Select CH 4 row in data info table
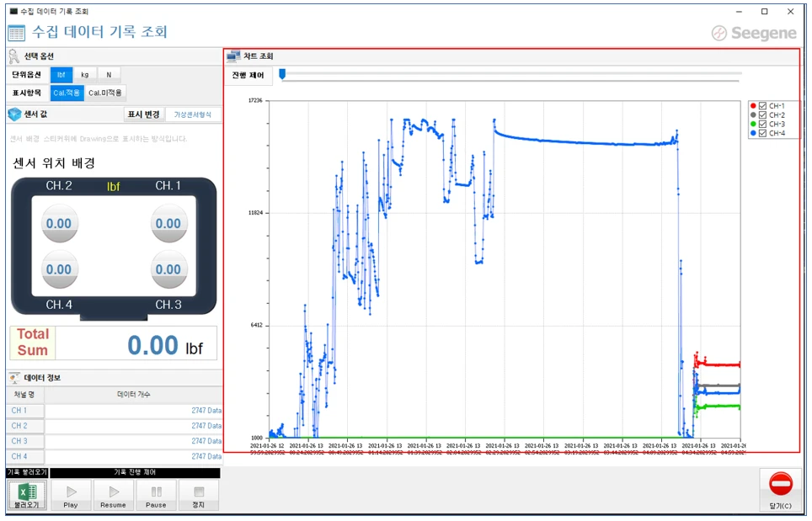 click(114, 456)
